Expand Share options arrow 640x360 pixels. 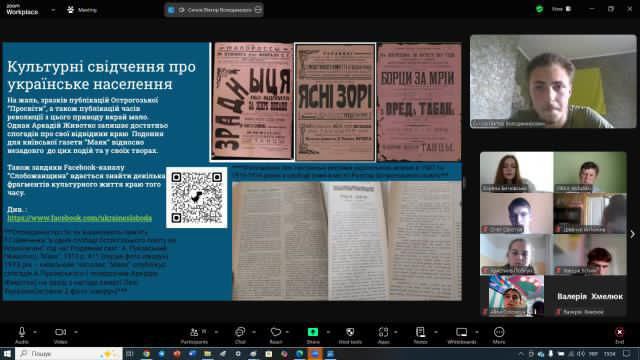click(x=328, y=332)
